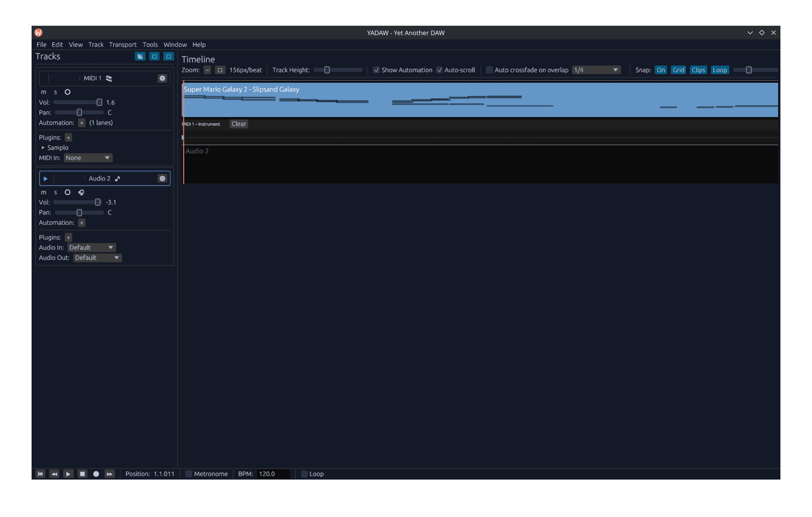
Task: Open the Audio Out dropdown
Action: [x=97, y=258]
